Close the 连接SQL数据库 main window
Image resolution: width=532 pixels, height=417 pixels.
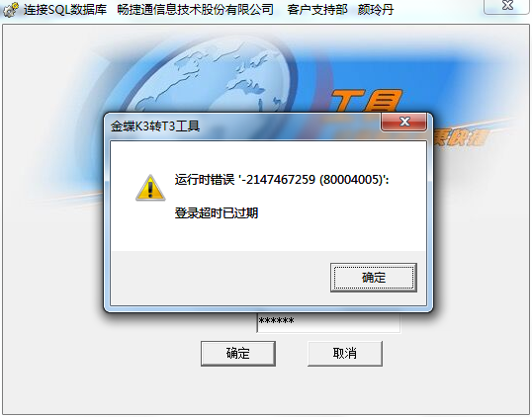(x=507, y=6)
